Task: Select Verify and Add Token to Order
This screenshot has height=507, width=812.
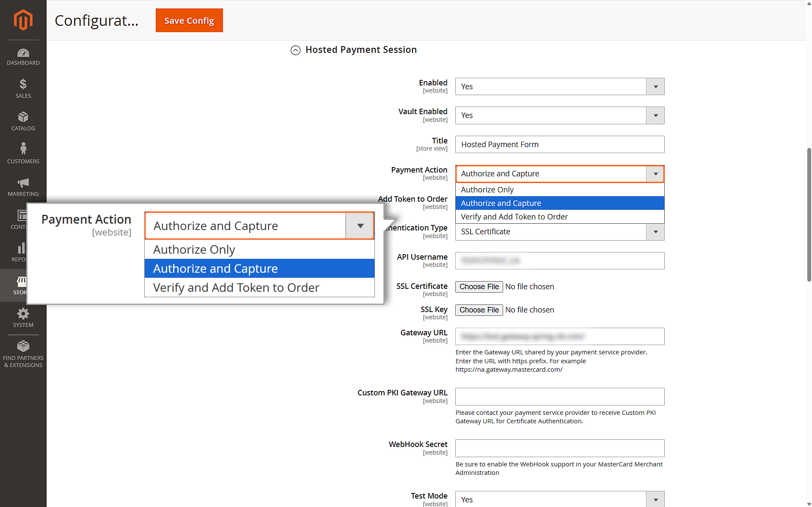Action: pyautogui.click(x=560, y=217)
